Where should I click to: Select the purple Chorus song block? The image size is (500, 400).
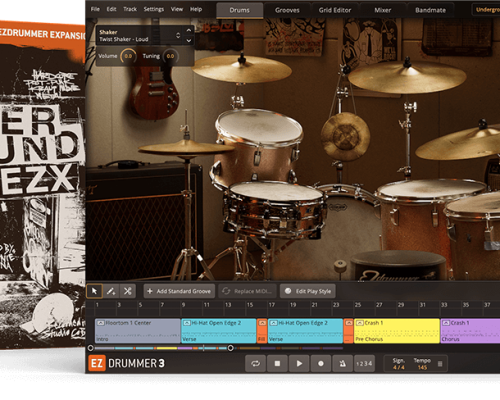pyautogui.click(x=470, y=331)
